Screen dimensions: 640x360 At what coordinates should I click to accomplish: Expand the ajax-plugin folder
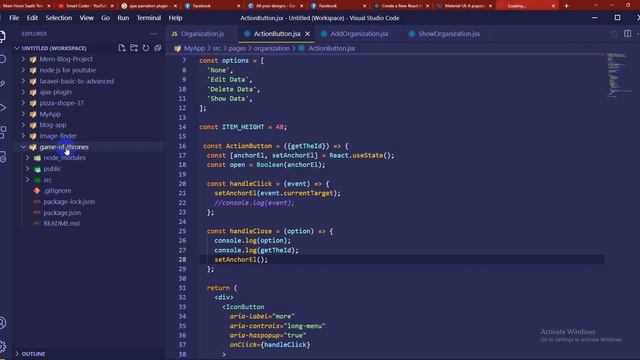pyautogui.click(x=23, y=92)
